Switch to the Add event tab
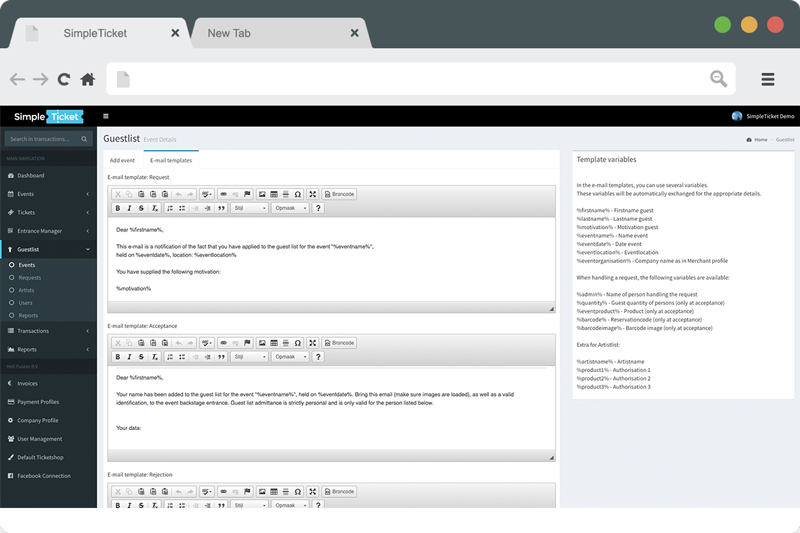This screenshot has width=800, height=533. (122, 160)
